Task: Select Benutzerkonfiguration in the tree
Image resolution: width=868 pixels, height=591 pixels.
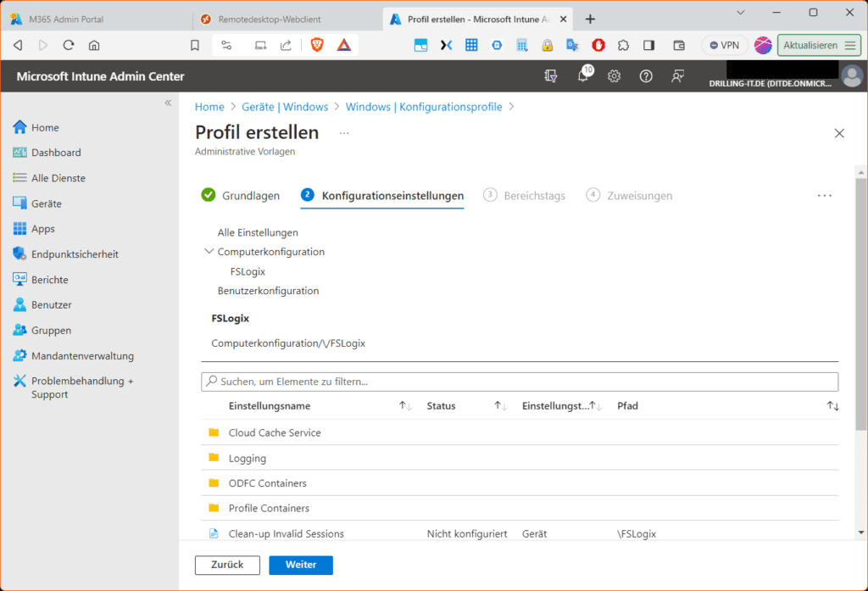Action: [268, 291]
